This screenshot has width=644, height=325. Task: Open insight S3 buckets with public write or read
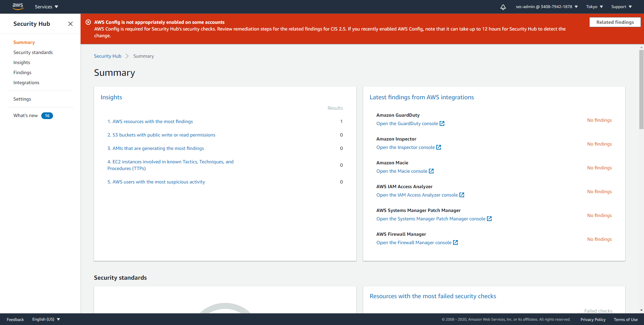[161, 135]
